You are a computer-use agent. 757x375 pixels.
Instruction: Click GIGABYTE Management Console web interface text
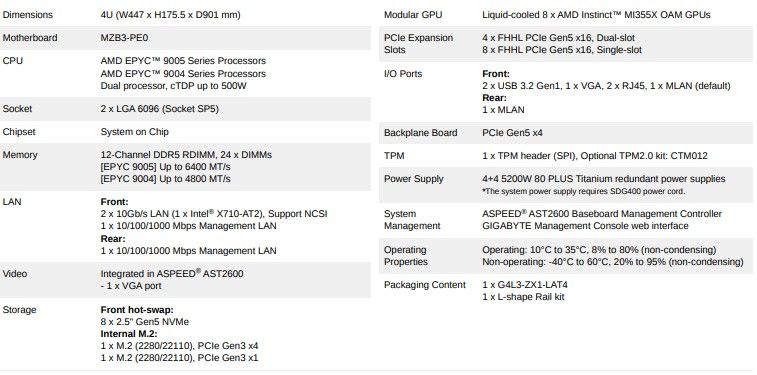585,226
